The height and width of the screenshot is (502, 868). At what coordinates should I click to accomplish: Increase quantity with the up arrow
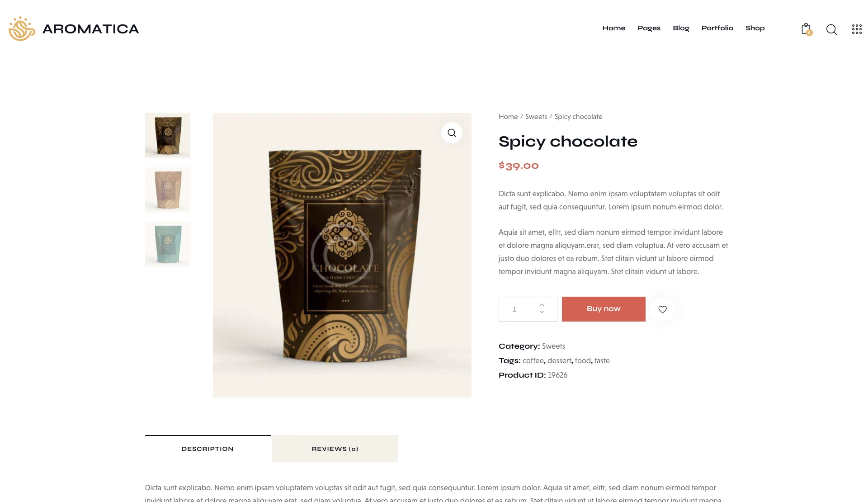pos(542,305)
